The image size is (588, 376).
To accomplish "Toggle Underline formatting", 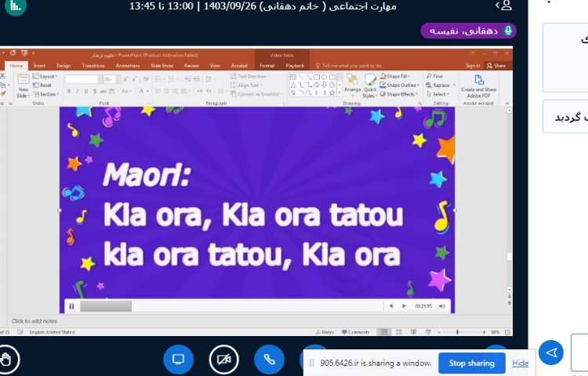I will pyautogui.click(x=86, y=91).
